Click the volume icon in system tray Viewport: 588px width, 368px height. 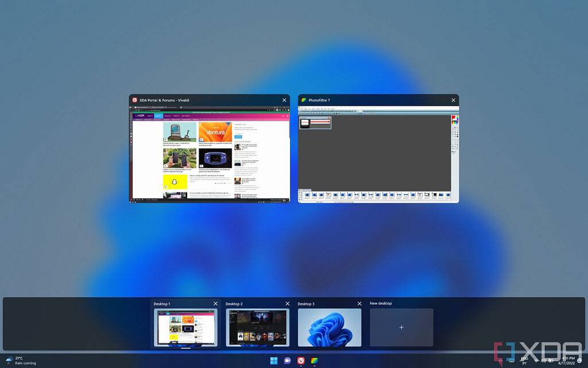pos(543,361)
